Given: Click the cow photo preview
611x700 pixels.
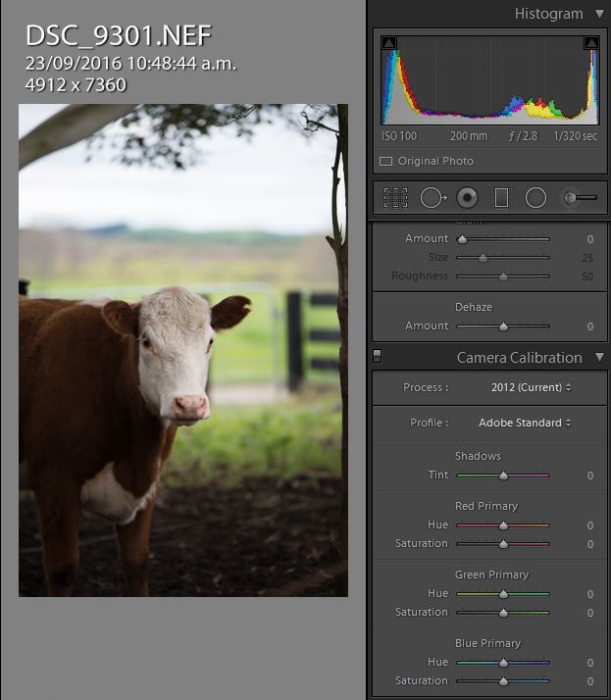Looking at the screenshot, I should pyautogui.click(x=183, y=350).
